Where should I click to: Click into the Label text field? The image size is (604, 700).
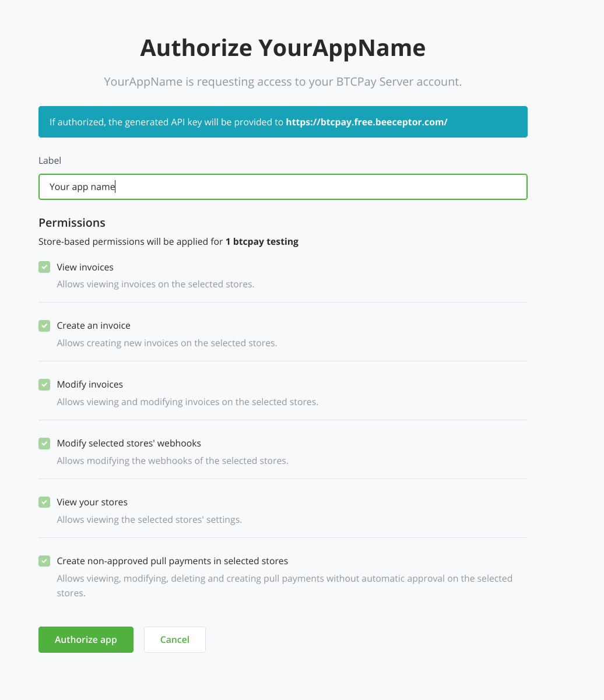click(x=283, y=187)
